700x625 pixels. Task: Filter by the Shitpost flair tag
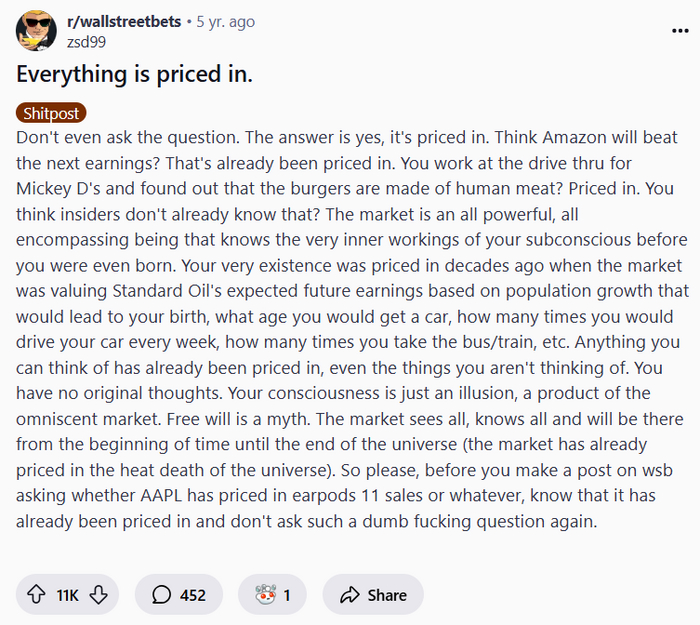[51, 114]
